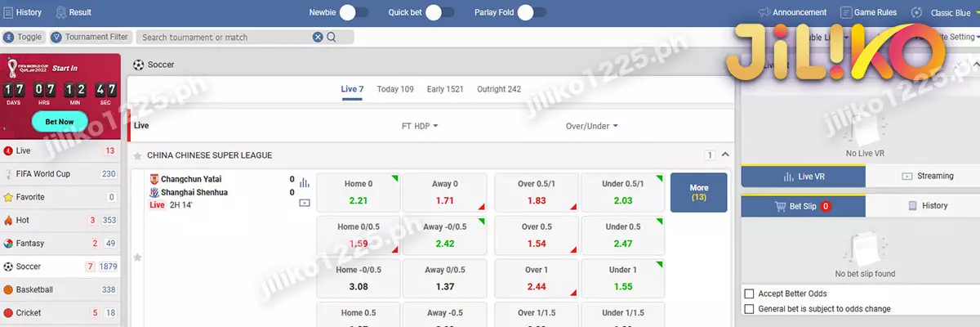The image size is (980, 327).
Task: Bet Home -0/0.5 at 3.08
Action: point(359,279)
